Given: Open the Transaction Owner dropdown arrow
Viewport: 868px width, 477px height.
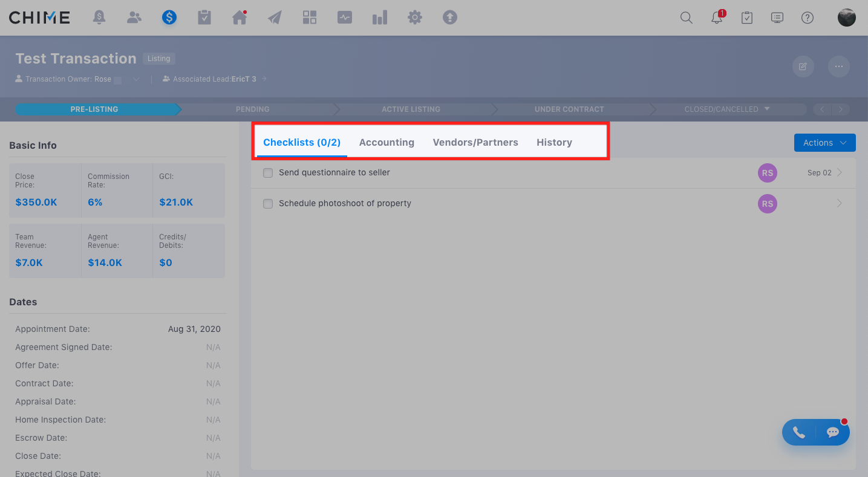Looking at the screenshot, I should [136, 79].
